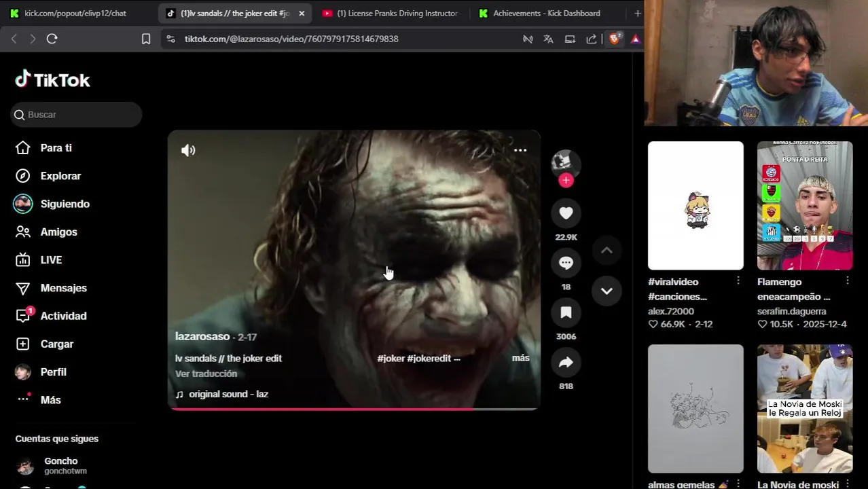This screenshot has width=868, height=489.
Task: Open the Cargar upload page
Action: coord(56,344)
